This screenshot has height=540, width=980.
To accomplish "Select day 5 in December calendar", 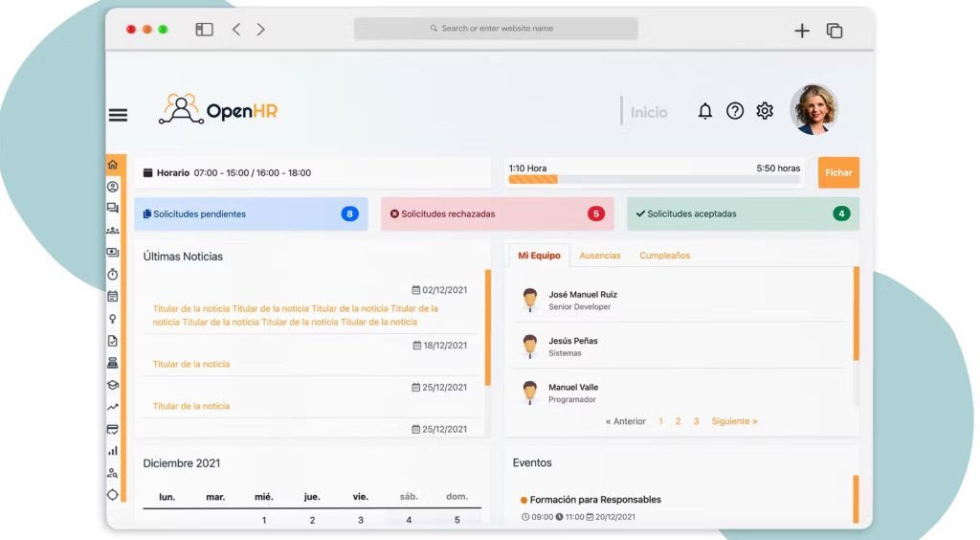I will click(457, 520).
